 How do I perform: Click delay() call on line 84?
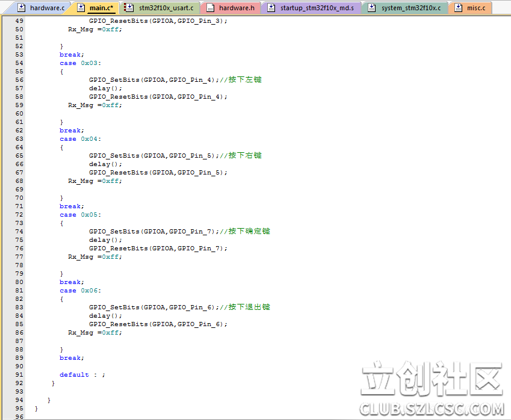tap(105, 316)
